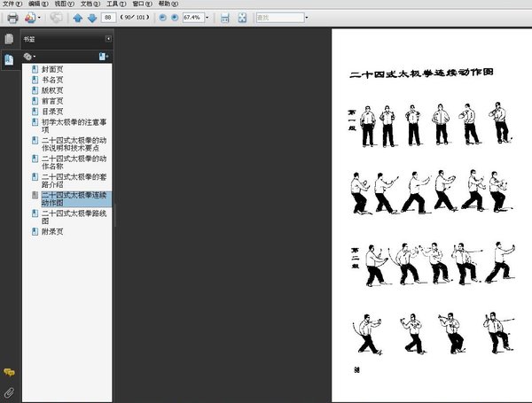Open the zoom percentage dropdown

(x=208, y=17)
